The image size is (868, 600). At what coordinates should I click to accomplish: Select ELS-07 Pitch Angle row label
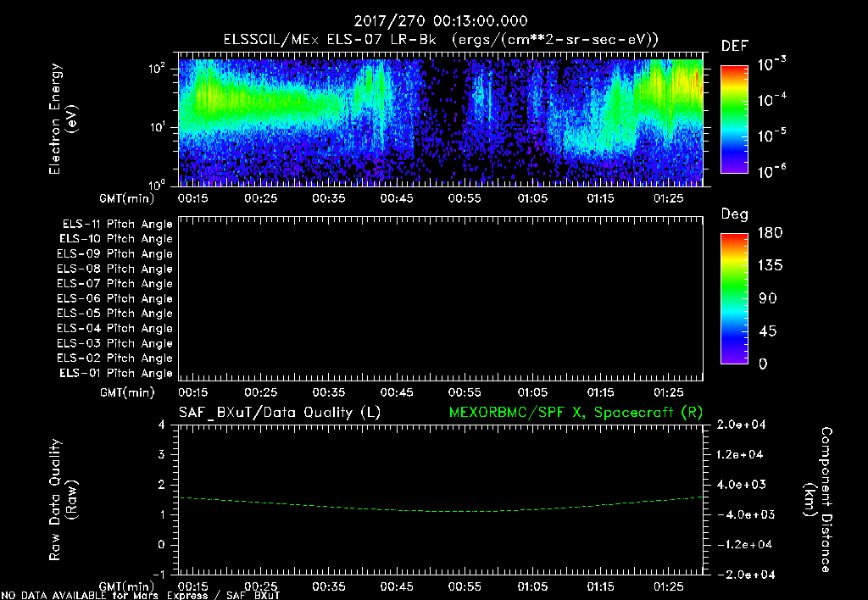point(114,283)
